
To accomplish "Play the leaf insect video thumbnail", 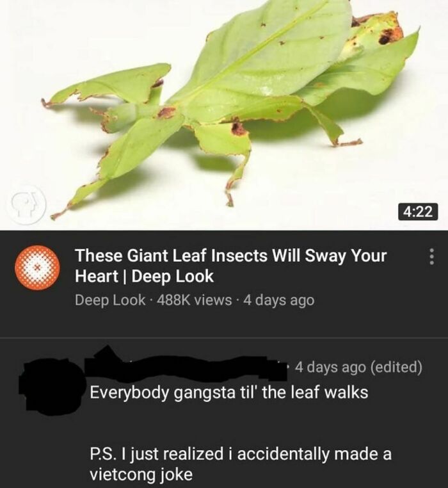I will (224, 115).
